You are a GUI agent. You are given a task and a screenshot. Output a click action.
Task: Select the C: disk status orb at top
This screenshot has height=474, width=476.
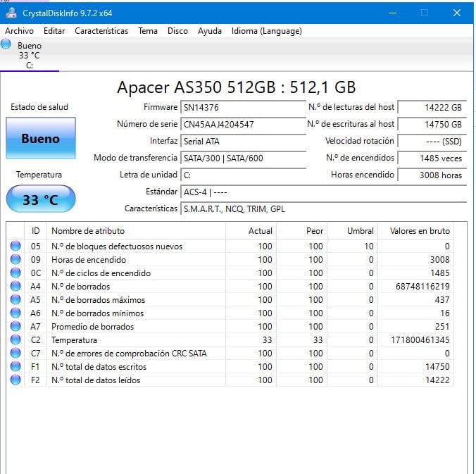pos(6,44)
